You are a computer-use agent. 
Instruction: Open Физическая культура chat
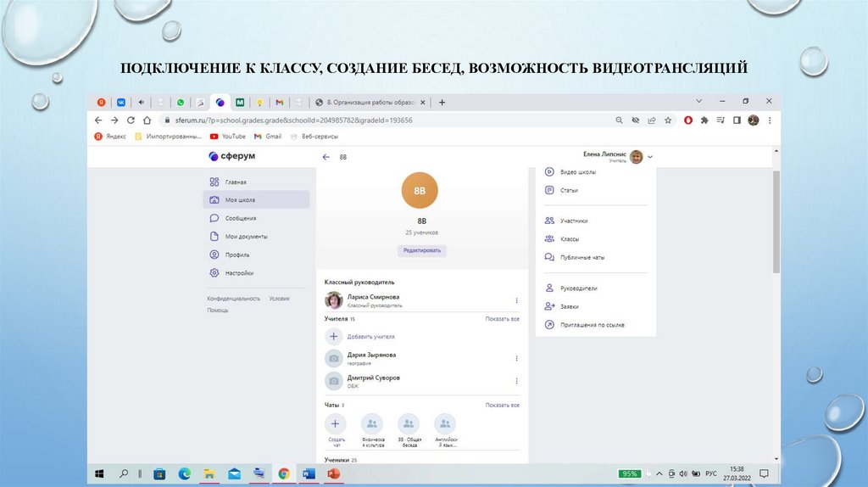(372, 430)
